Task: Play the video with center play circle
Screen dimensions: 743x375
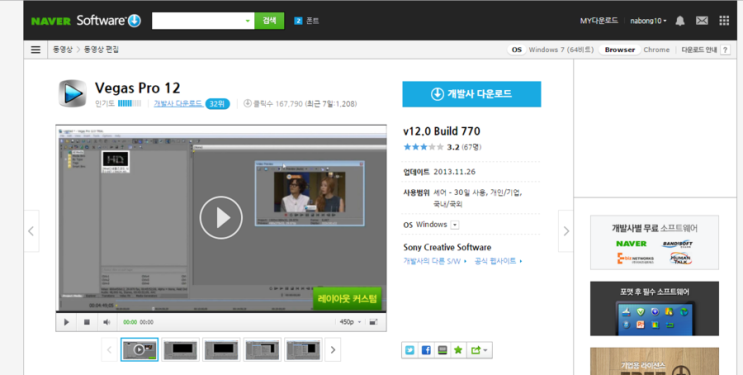Action: tap(221, 218)
